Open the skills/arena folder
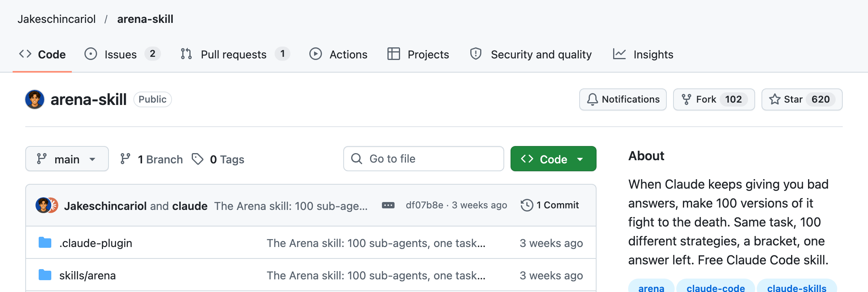Viewport: 868px width, 292px height. click(88, 275)
